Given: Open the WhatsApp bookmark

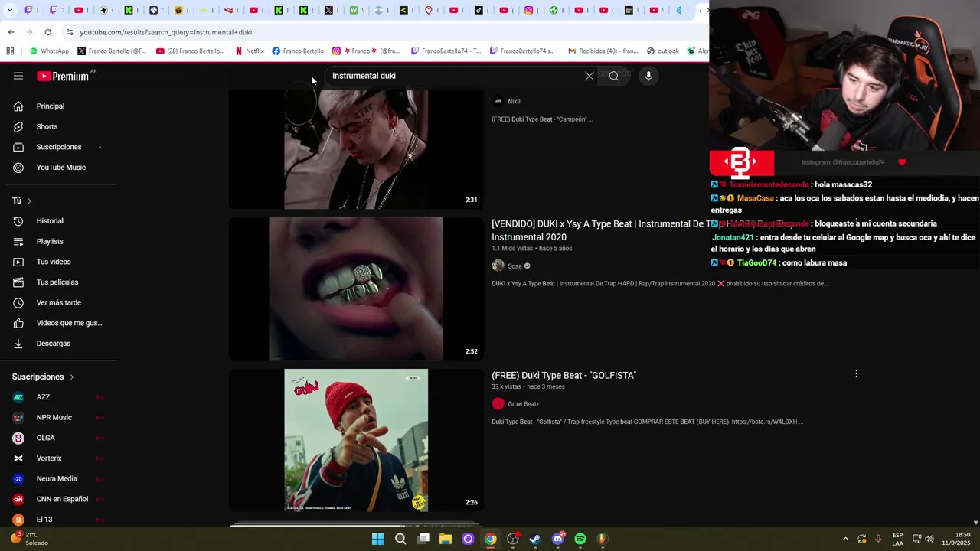Looking at the screenshot, I should point(49,51).
